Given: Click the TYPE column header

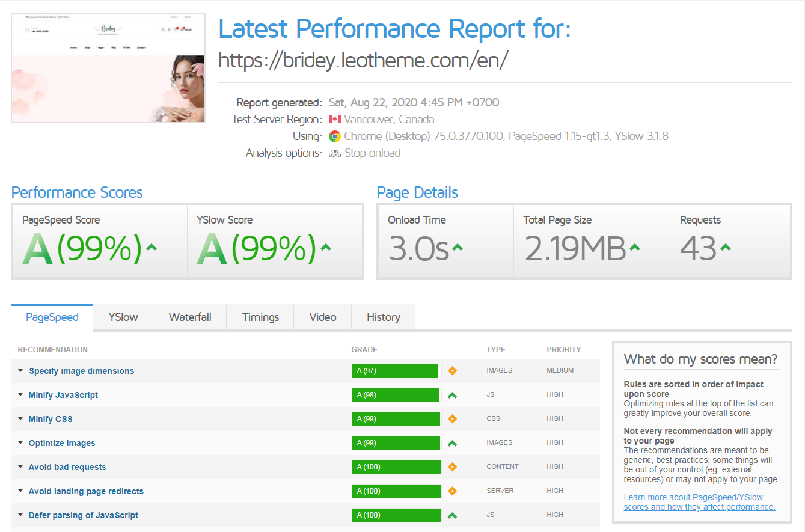Looking at the screenshot, I should click(496, 350).
